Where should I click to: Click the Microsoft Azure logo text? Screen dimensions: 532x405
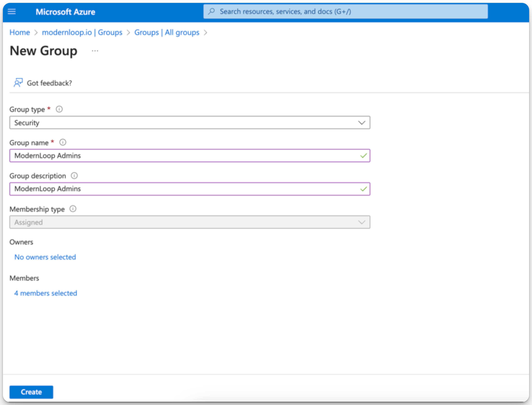66,12
